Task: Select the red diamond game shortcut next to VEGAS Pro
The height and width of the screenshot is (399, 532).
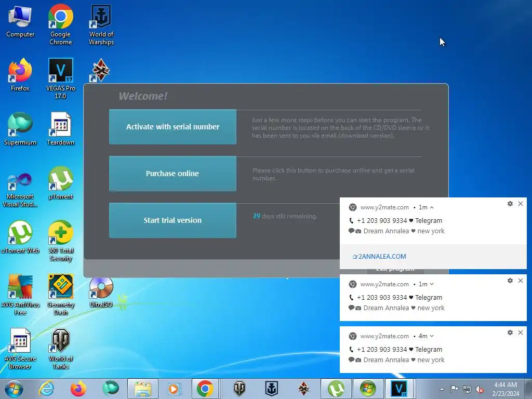Action: (100, 71)
